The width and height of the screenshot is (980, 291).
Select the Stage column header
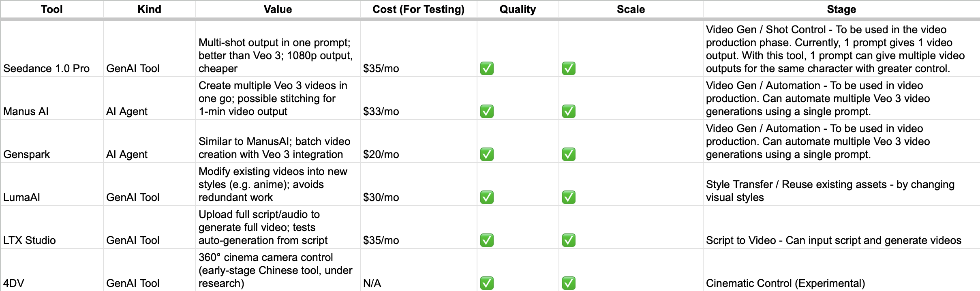coord(841,9)
